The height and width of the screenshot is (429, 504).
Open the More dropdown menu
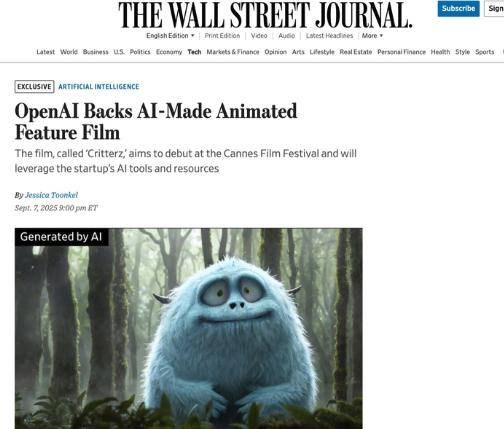[x=372, y=36]
